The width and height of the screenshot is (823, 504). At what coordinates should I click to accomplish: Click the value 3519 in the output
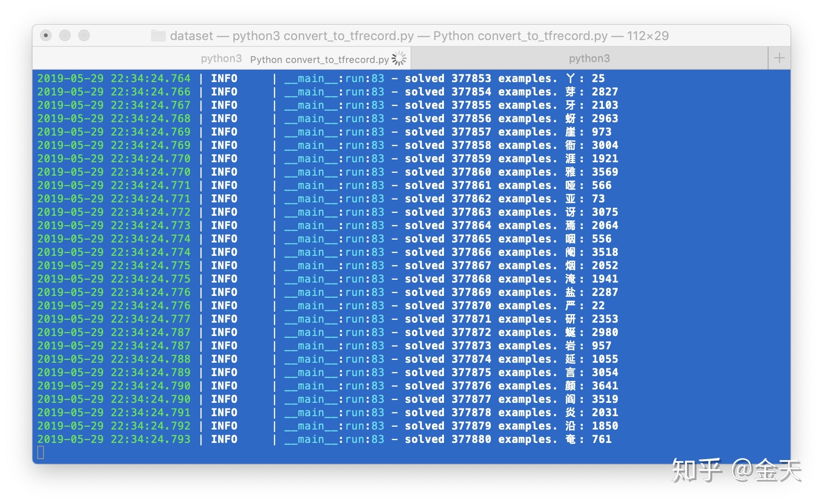coord(605,399)
